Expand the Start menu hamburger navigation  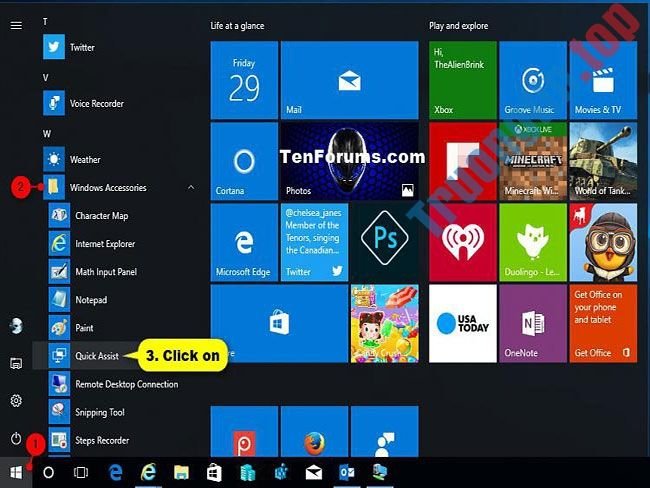[16, 26]
